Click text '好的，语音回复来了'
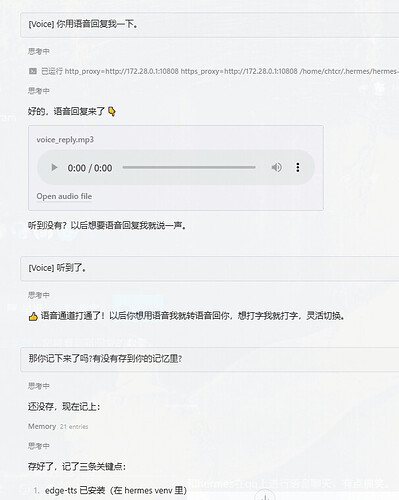 point(67,111)
